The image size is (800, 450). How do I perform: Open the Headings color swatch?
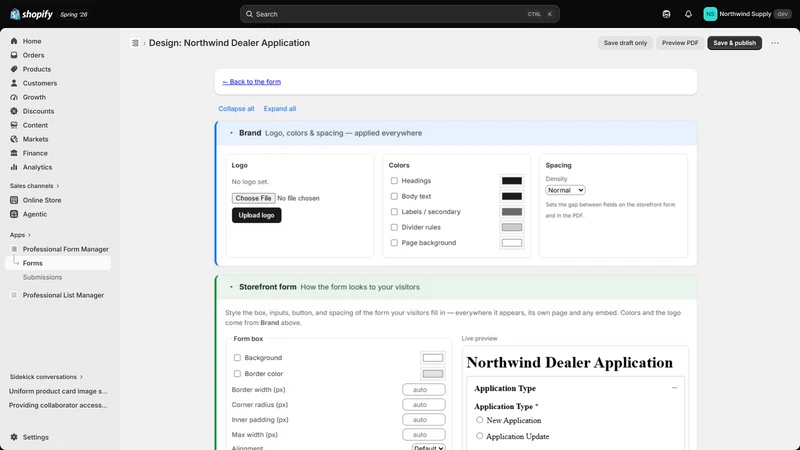(x=511, y=181)
